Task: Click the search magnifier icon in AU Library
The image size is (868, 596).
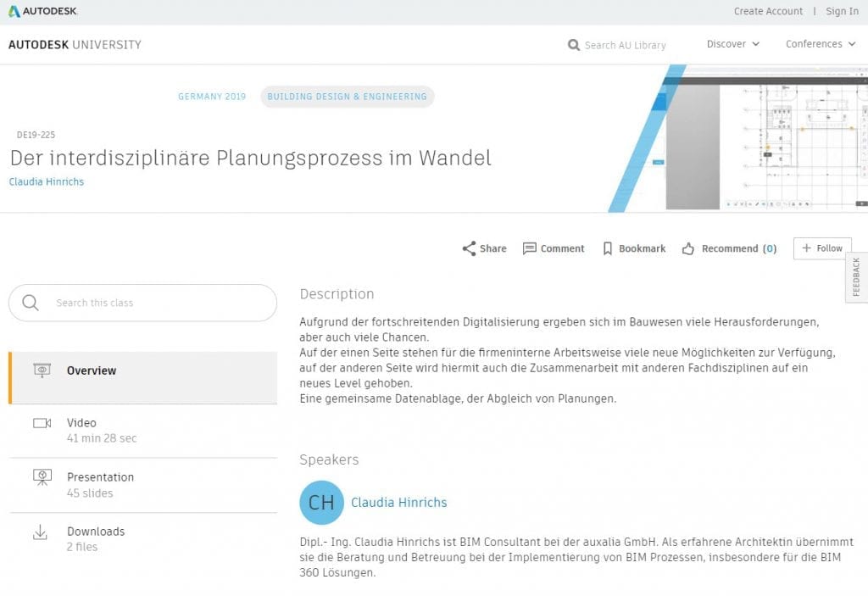Action: (x=574, y=45)
